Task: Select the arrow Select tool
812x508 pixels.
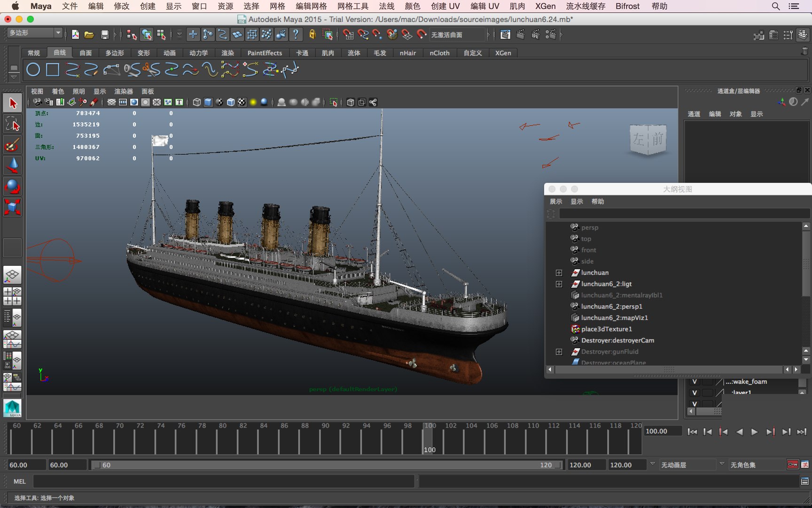Action: [x=13, y=103]
